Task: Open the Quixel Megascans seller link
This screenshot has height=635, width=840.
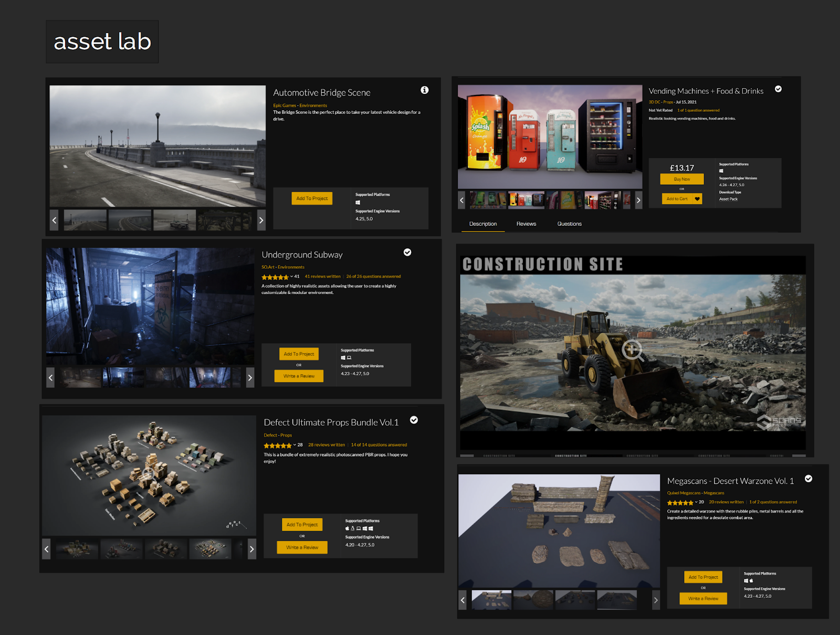Action: click(684, 493)
